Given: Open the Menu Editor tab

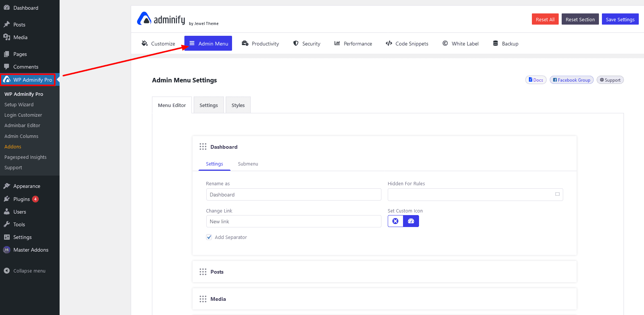Looking at the screenshot, I should click(172, 105).
